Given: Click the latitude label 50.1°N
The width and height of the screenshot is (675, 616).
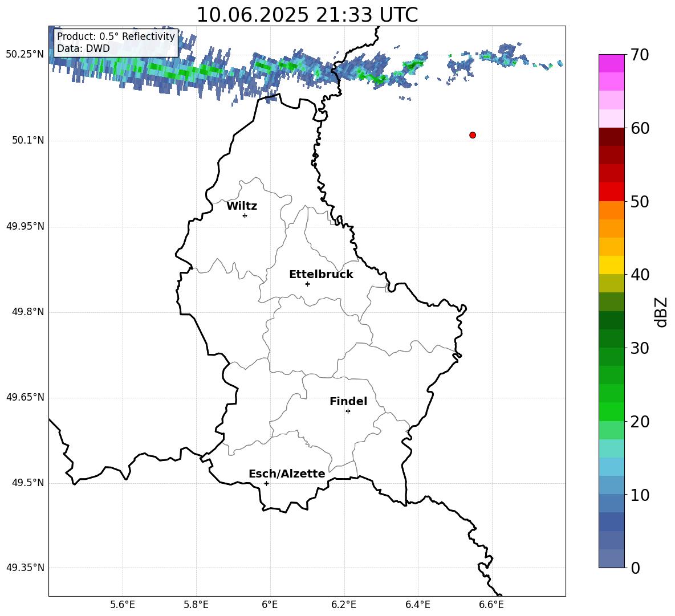Looking at the screenshot, I should click(x=28, y=140).
